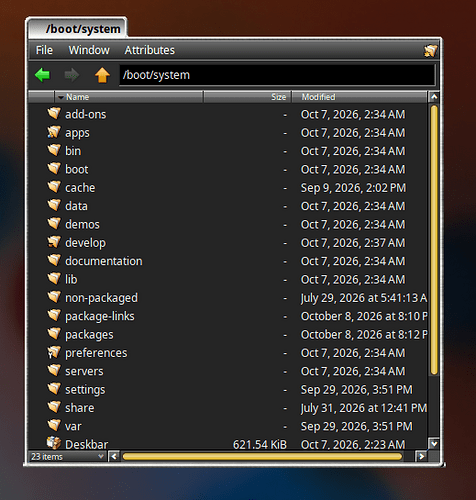The height and width of the screenshot is (500, 476).
Task: Go up to the parent folder with the orange arrow
Action: tap(102, 75)
